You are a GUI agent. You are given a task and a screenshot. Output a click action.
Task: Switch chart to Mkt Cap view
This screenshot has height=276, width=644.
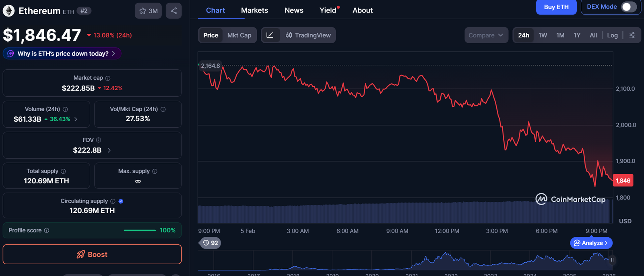click(239, 35)
